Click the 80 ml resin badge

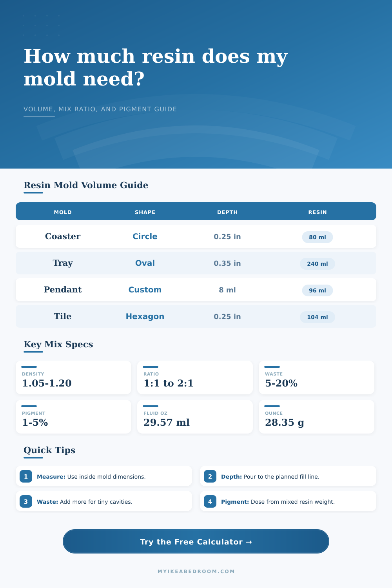click(318, 237)
